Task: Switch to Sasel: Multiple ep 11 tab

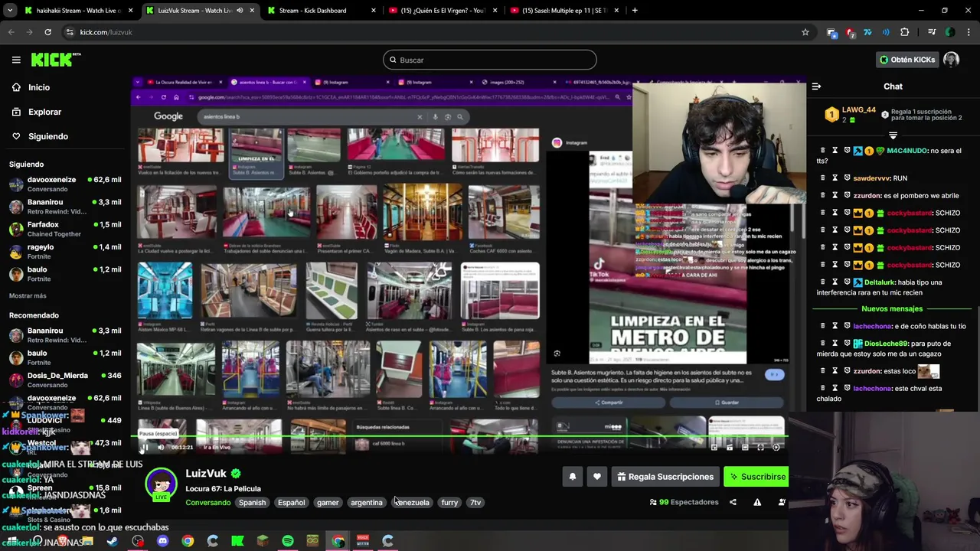Action: (x=565, y=11)
